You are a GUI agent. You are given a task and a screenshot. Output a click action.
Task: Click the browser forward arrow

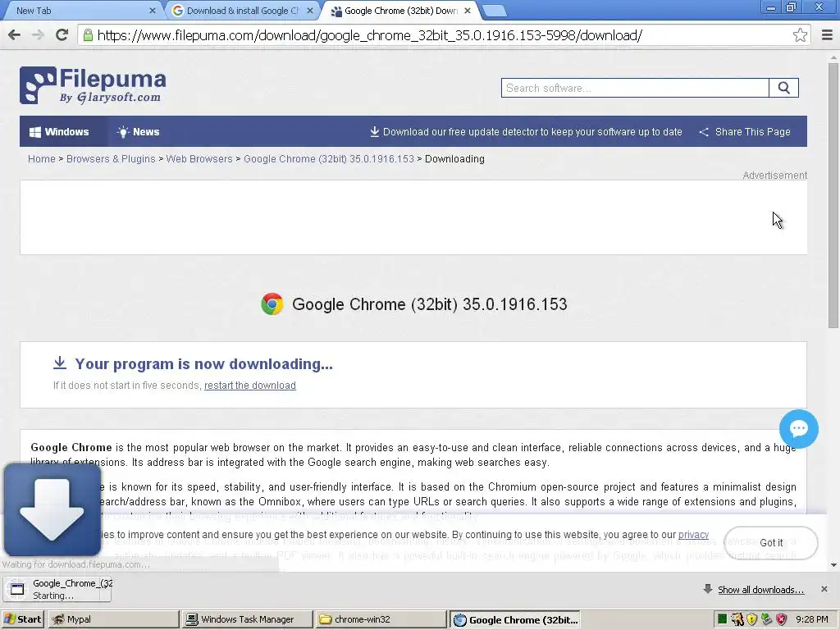pyautogui.click(x=38, y=35)
